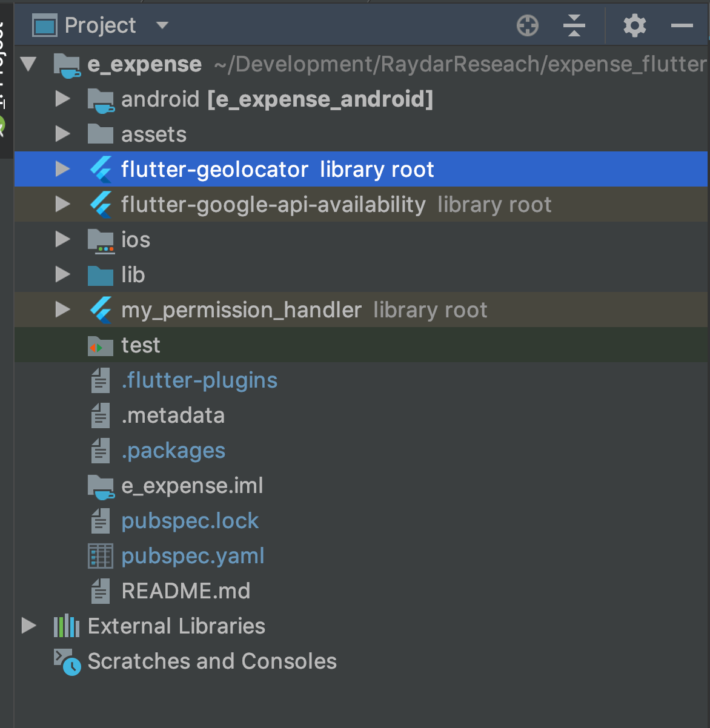Expand the ios folder
This screenshot has width=710, height=728.
coord(62,239)
